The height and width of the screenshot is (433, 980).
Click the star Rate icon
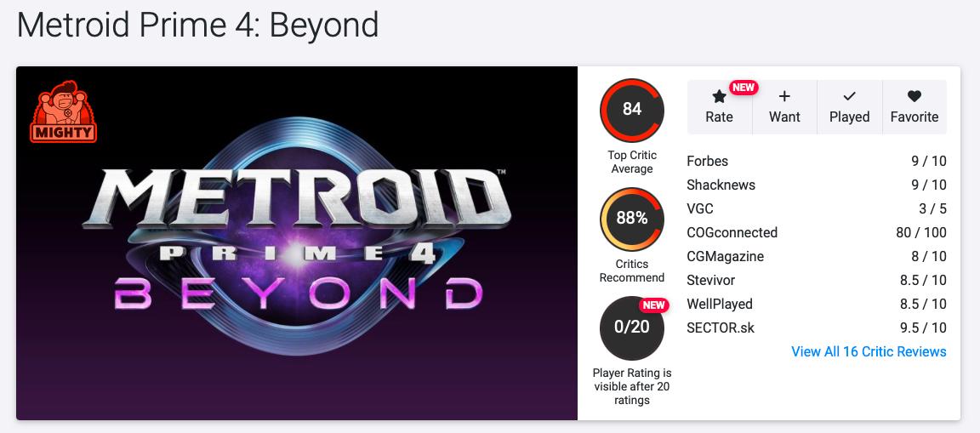tap(719, 97)
